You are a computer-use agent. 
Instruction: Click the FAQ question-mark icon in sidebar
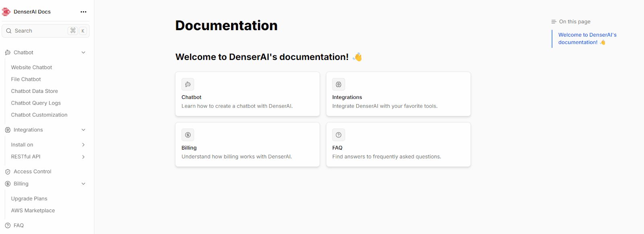[x=8, y=226]
